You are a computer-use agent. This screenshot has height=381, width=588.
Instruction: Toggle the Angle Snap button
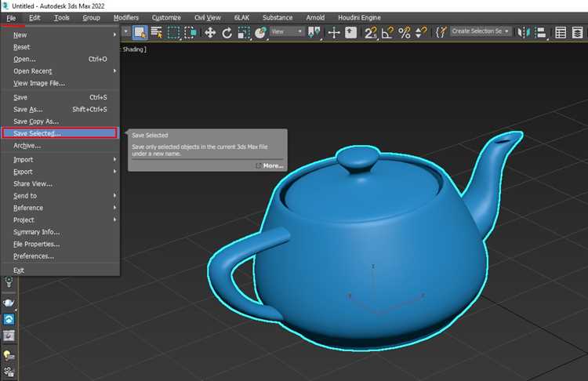[x=387, y=33]
